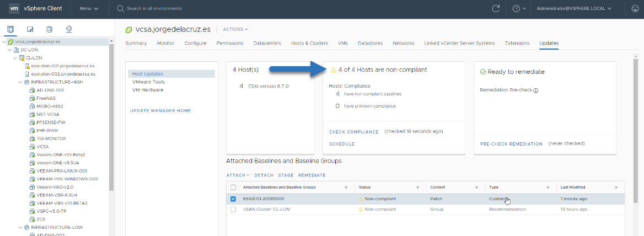Select Veeam-ONE-v10-Beta2 in the tree
Screen dimensions: 644x236
pos(61,155)
